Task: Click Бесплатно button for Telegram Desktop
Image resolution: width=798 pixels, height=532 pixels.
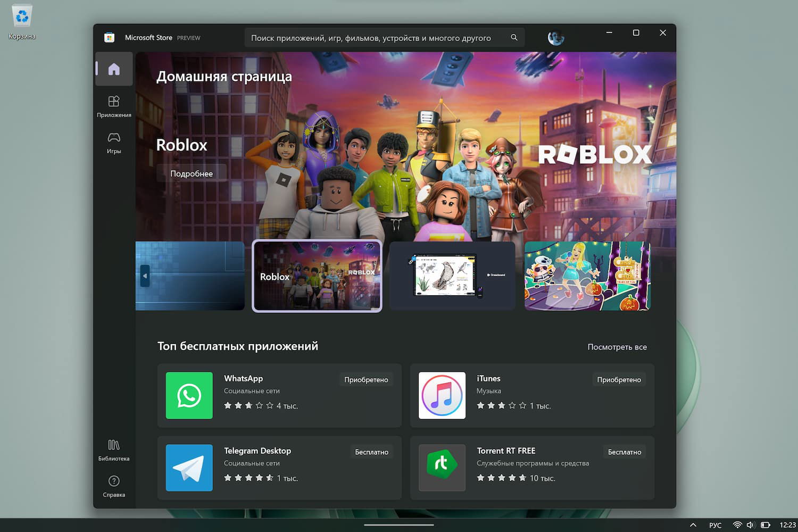Action: pyautogui.click(x=372, y=452)
